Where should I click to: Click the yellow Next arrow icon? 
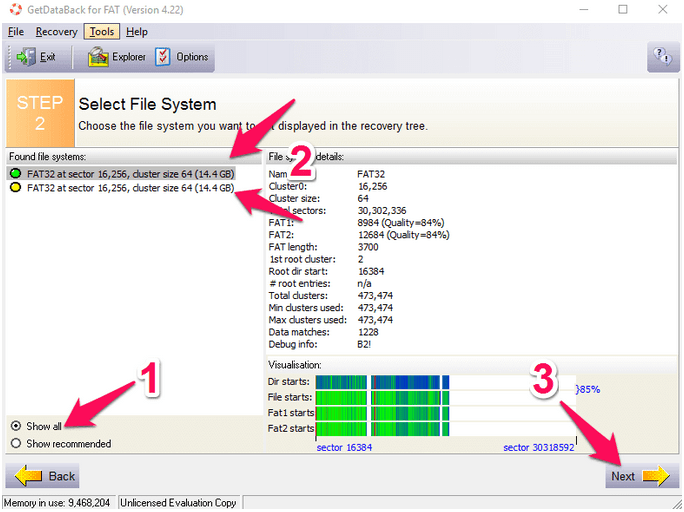click(656, 476)
